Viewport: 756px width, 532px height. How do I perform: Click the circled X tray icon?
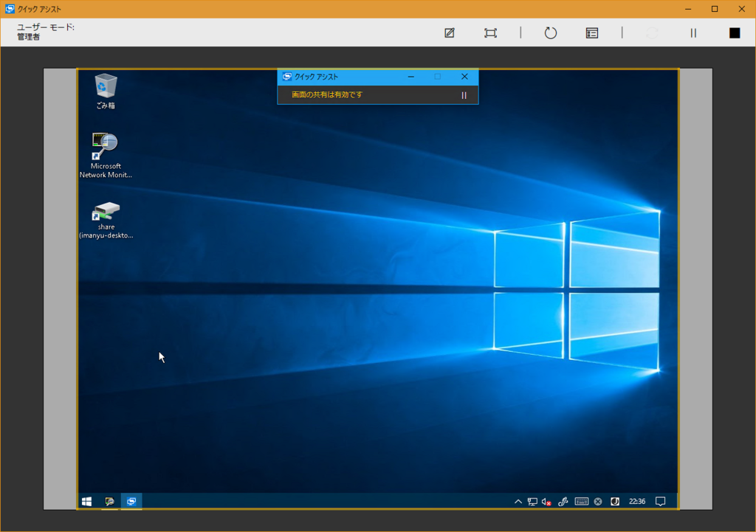tap(598, 502)
